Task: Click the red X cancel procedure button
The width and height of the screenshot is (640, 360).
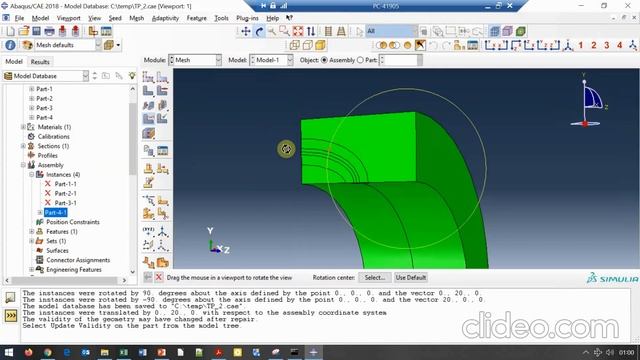Action: pyautogui.click(x=158, y=278)
